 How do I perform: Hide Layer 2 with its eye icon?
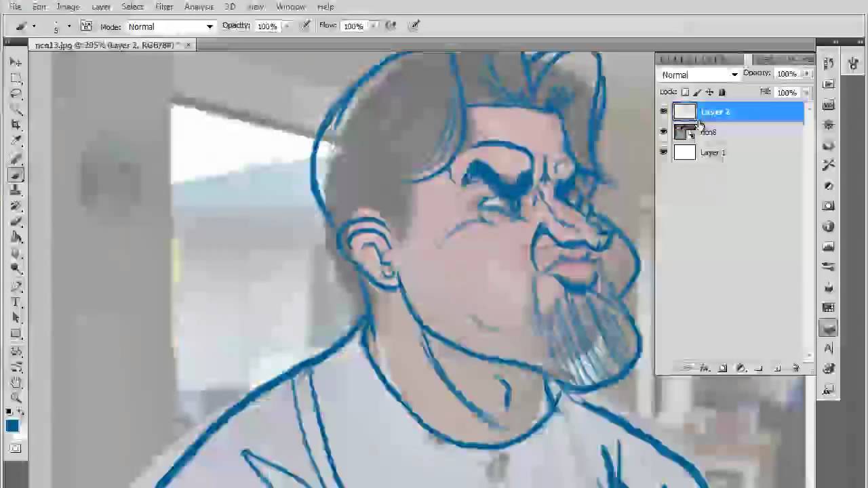point(664,112)
